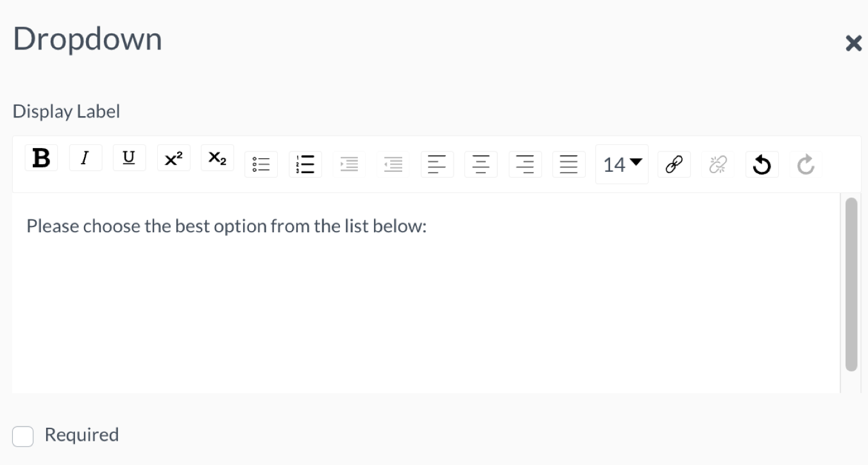This screenshot has width=868, height=465.
Task: Insert a bulleted list
Action: click(261, 164)
